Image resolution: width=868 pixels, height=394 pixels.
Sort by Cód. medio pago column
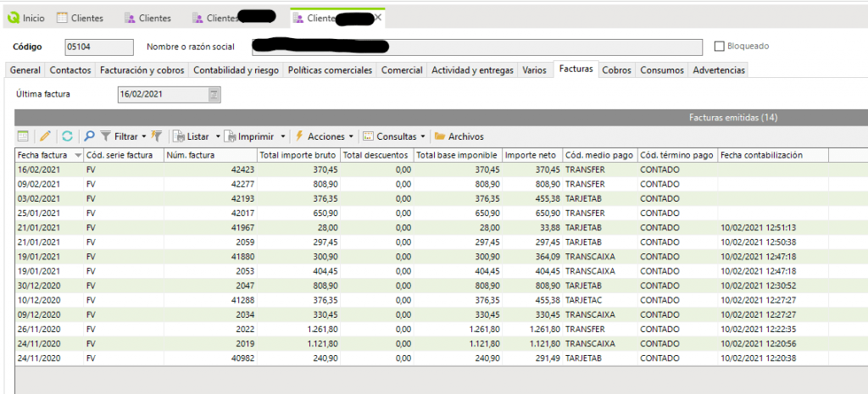click(600, 156)
